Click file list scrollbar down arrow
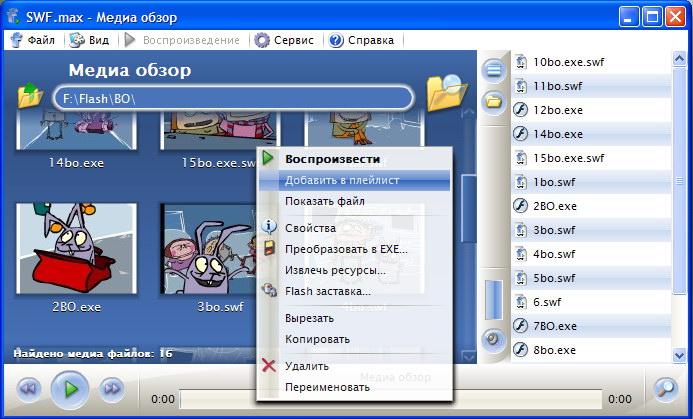This screenshot has width=693, height=419. (679, 354)
